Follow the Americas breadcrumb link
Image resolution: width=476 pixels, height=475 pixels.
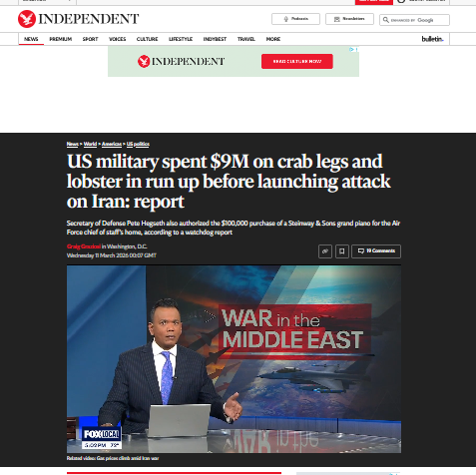(112, 144)
